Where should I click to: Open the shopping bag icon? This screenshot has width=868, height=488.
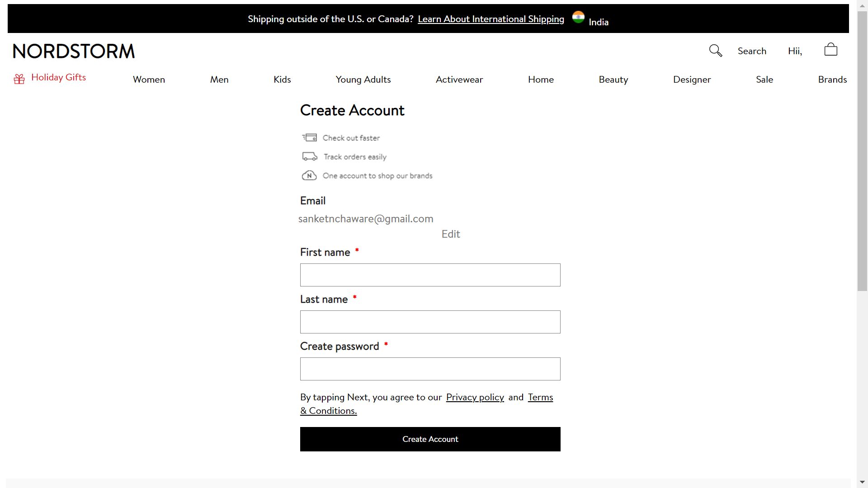(x=830, y=50)
